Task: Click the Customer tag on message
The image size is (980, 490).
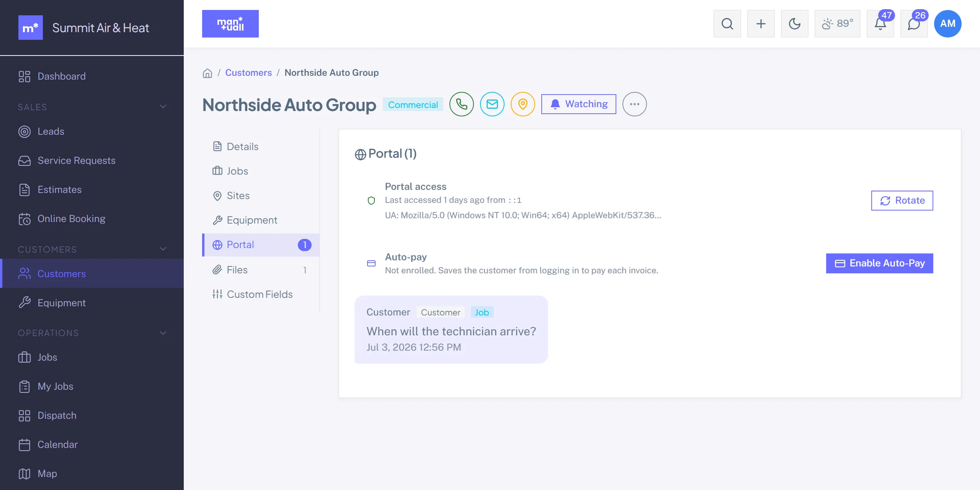Action: tap(441, 312)
